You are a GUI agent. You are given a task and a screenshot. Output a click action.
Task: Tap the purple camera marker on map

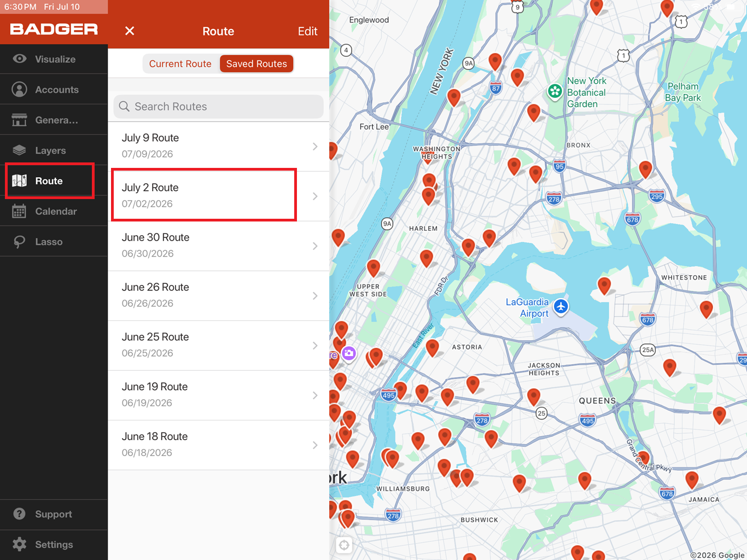click(349, 354)
